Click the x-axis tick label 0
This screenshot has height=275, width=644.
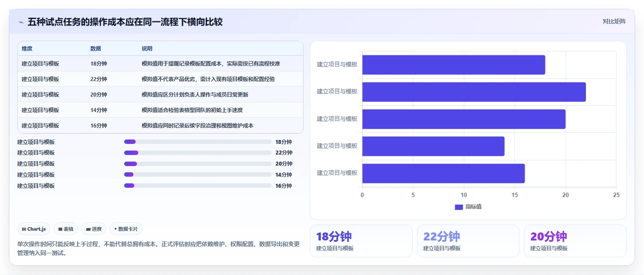(362, 195)
